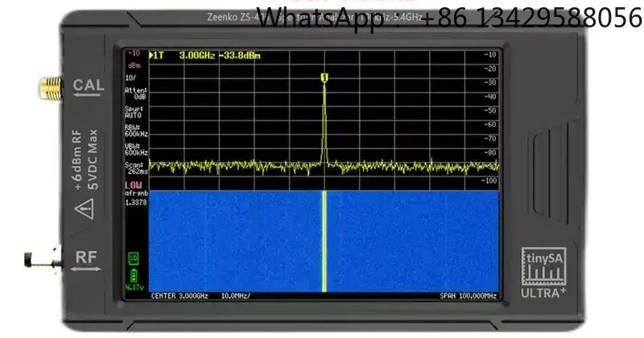
Task: Tap the gold CAL SMA connector
Action: pos(51,88)
